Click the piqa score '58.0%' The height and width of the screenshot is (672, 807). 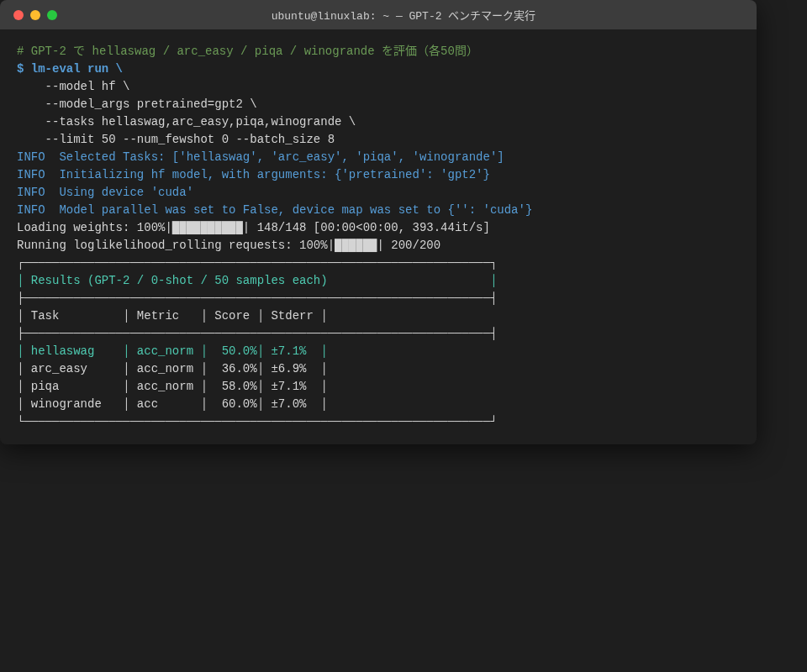pos(240,386)
